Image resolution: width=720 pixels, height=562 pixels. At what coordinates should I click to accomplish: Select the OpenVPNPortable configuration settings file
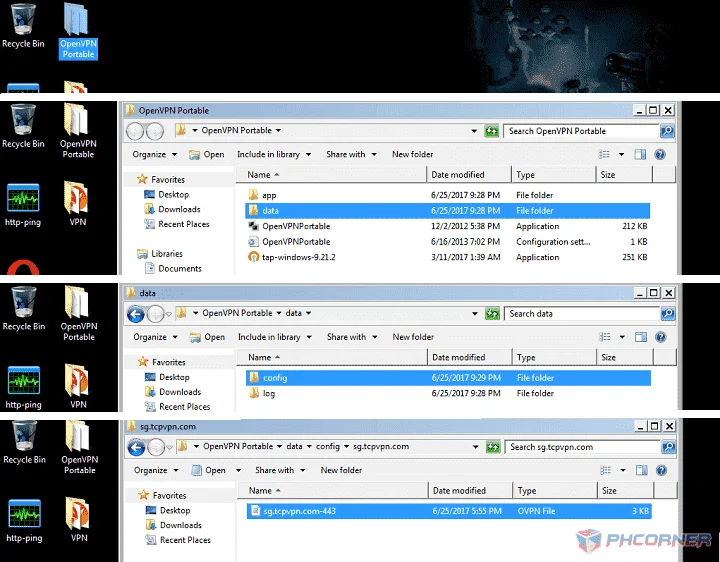pyautogui.click(x=447, y=242)
